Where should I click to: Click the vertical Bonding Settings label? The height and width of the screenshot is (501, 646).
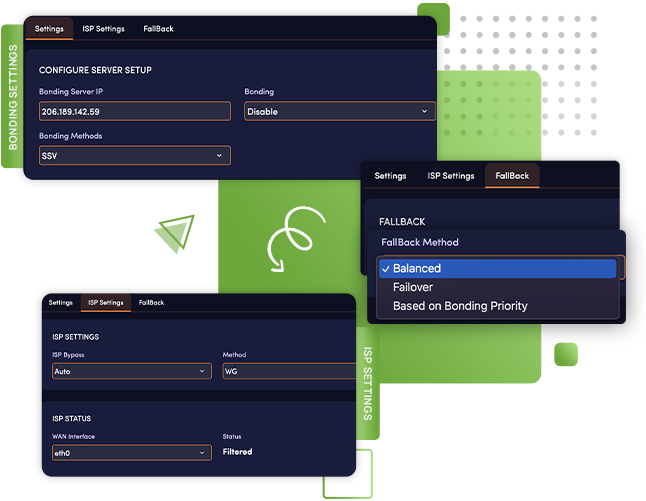tap(13, 98)
